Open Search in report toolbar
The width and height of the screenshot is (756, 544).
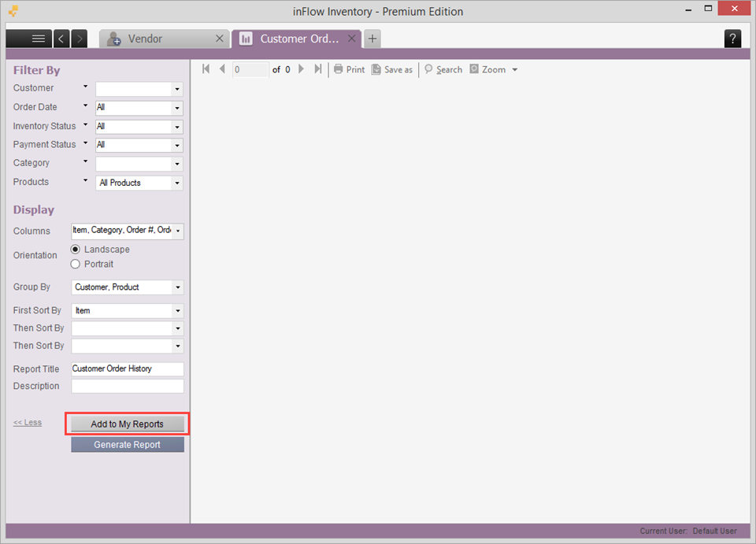coord(443,69)
